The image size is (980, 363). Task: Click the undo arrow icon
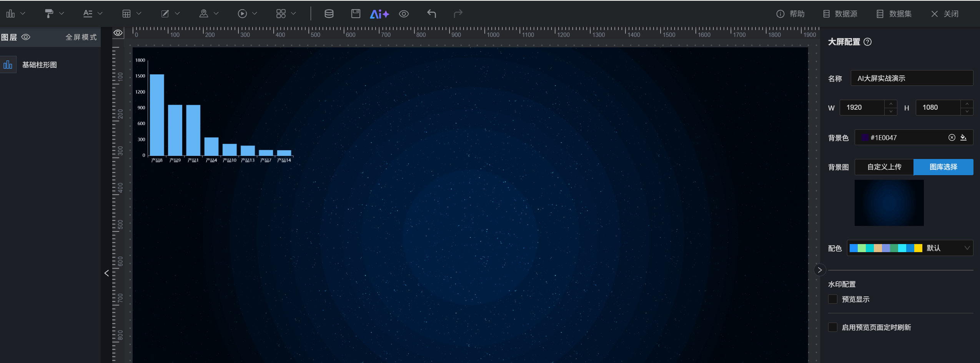(431, 14)
